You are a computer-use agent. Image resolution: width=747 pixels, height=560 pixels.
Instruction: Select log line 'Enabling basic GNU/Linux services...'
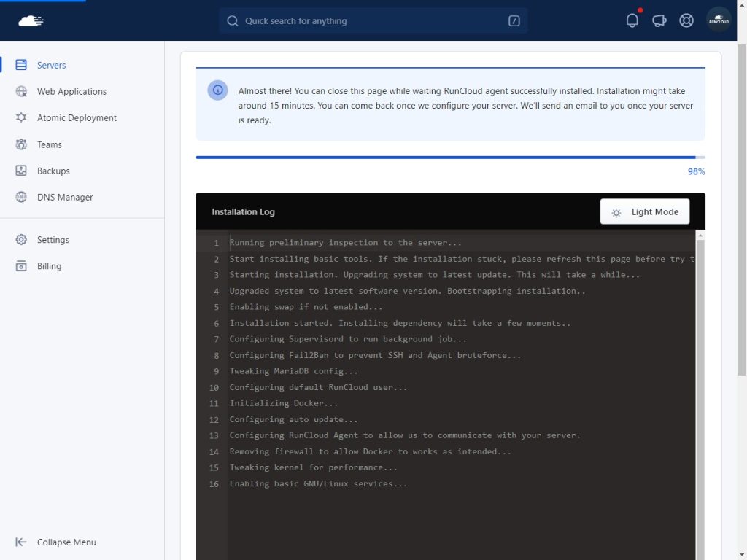318,484
